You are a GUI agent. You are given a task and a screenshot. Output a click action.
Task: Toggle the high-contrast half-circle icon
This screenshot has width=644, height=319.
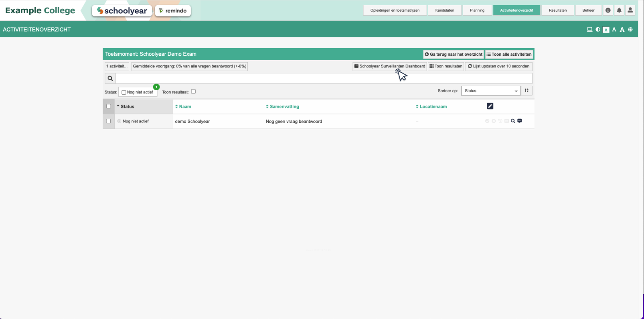pos(598,29)
